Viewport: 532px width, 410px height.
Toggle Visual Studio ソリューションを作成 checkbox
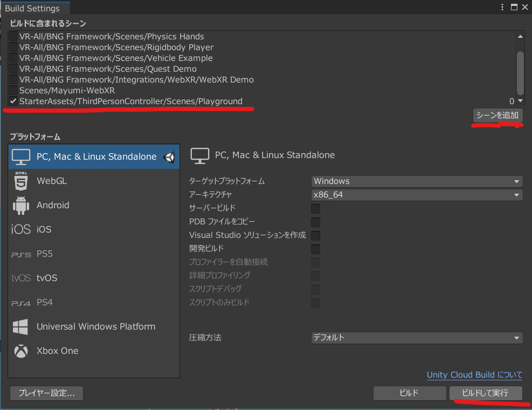tap(315, 235)
